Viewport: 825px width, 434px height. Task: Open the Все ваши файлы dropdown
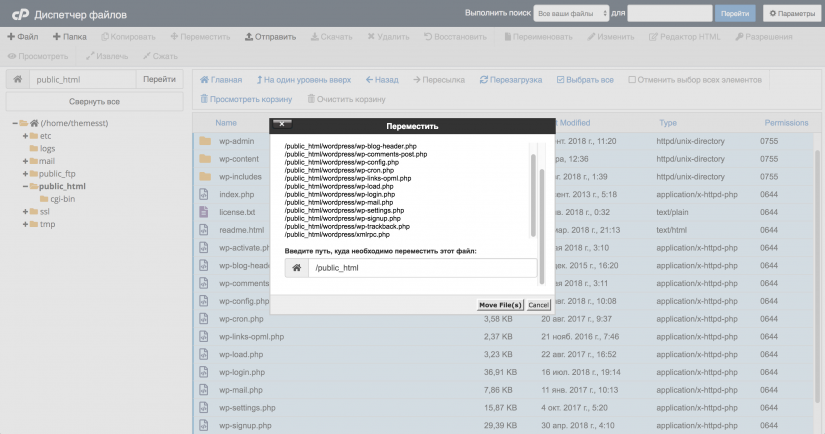pos(571,14)
